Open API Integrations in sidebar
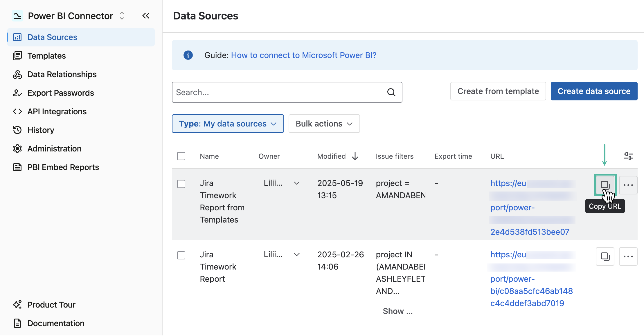Viewport: 644px width, 336px height. click(81, 111)
